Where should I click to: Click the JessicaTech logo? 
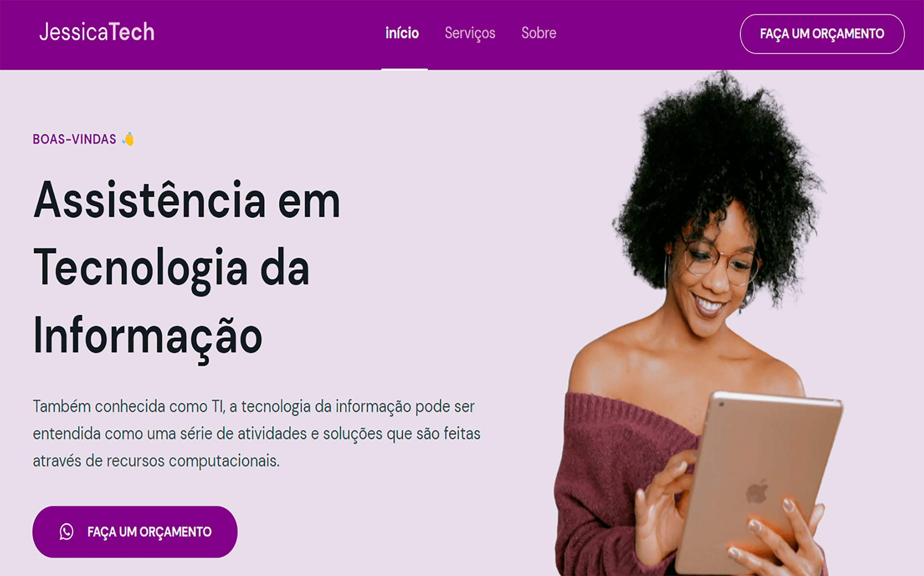click(97, 32)
